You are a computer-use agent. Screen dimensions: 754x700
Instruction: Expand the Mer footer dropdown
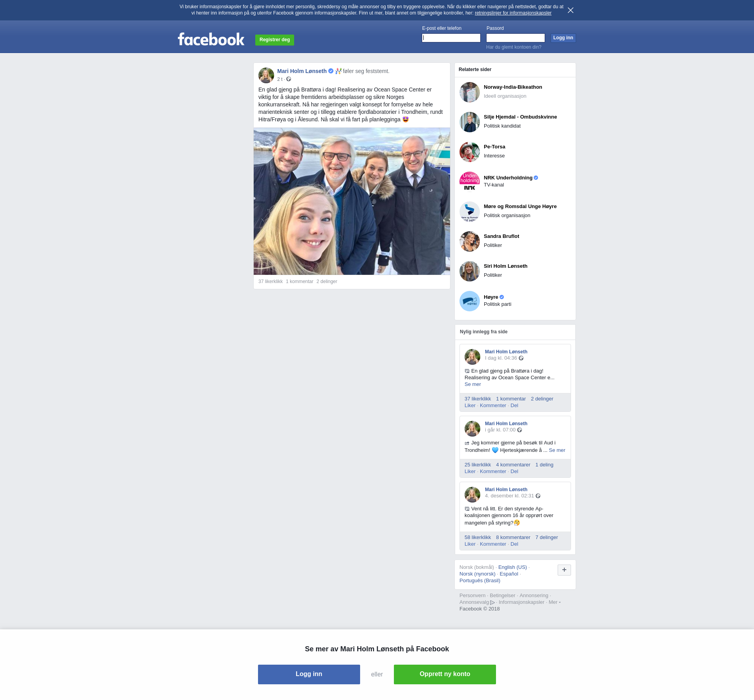coord(555,602)
